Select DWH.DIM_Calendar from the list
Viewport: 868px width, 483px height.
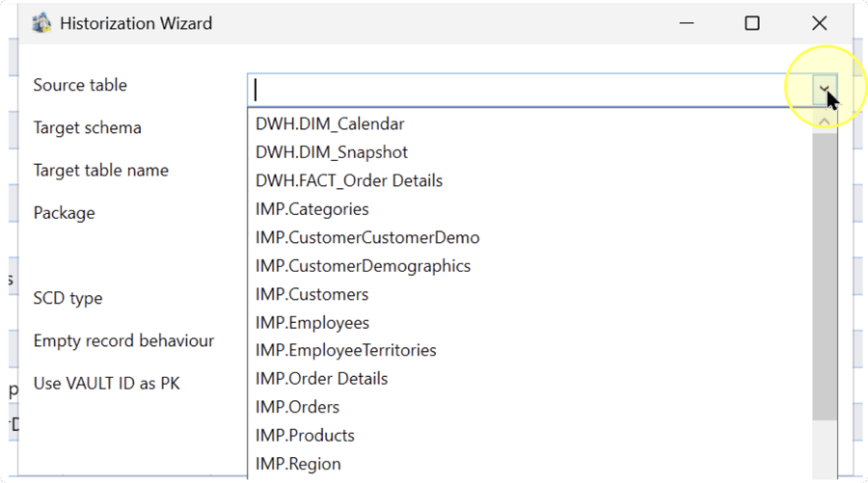tap(529, 124)
